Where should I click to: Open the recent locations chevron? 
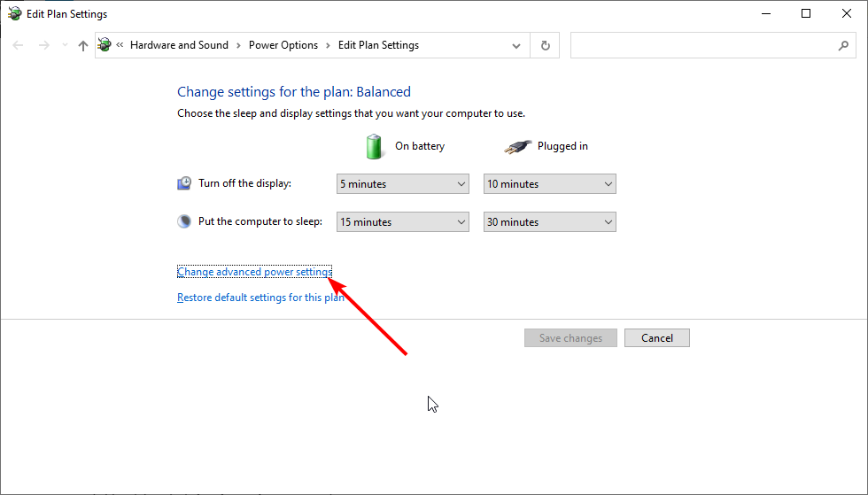tap(65, 45)
